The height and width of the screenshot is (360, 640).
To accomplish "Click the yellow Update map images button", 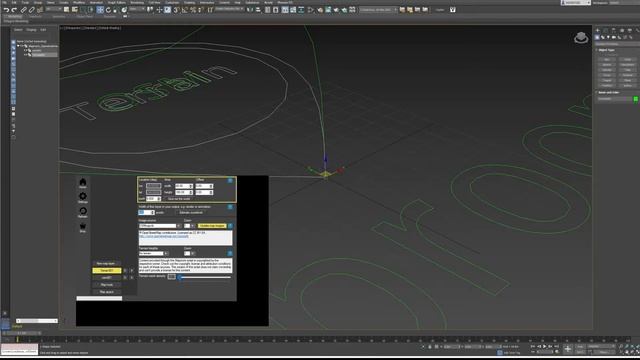I will (x=212, y=226).
